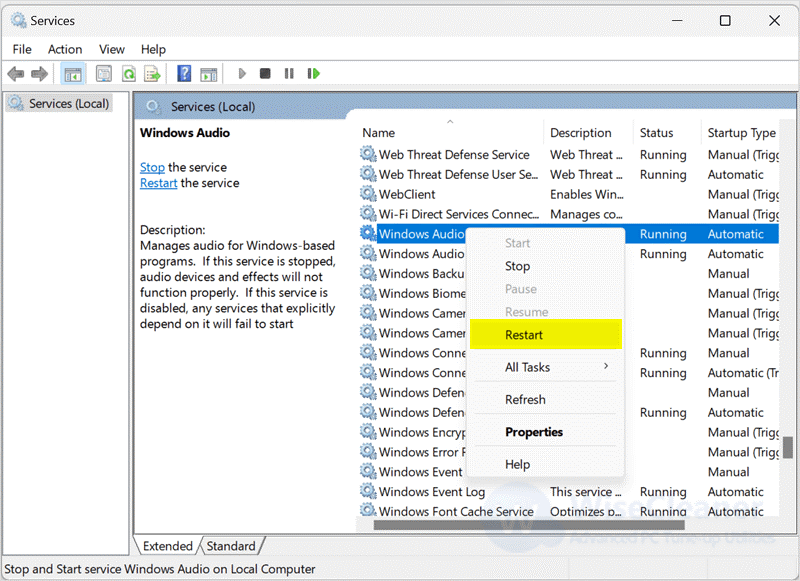Viewport: 800px width, 581px height.
Task: Open the Help menu in the menu bar
Action: (x=153, y=49)
